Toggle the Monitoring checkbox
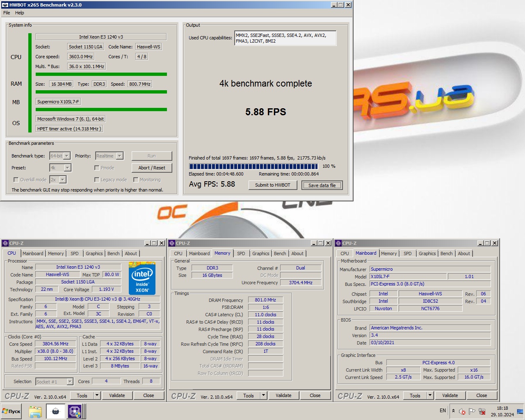The height and width of the screenshot is (420, 525). click(136, 180)
